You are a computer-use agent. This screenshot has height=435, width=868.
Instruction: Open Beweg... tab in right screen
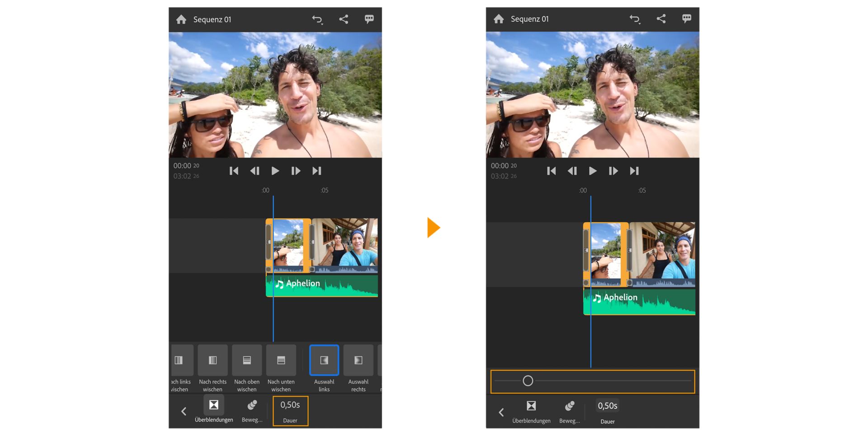tap(570, 412)
